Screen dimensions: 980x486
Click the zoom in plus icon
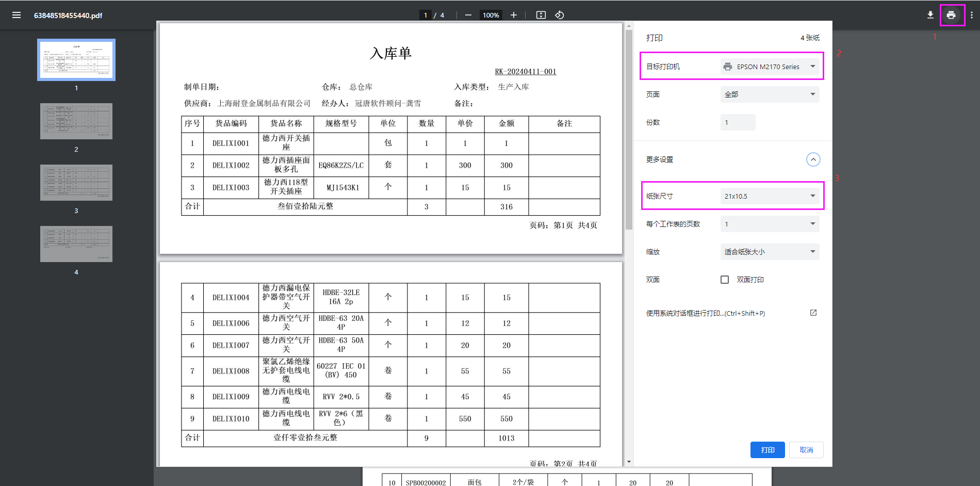click(x=514, y=15)
